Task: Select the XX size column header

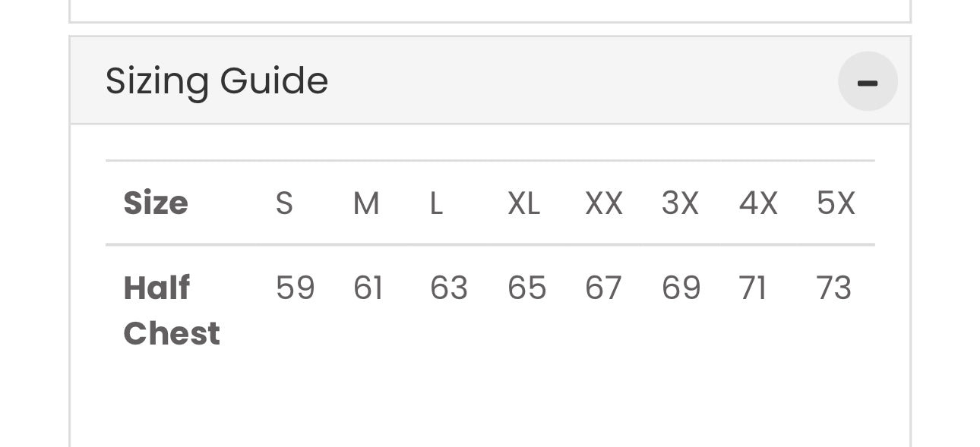Action: 604,203
